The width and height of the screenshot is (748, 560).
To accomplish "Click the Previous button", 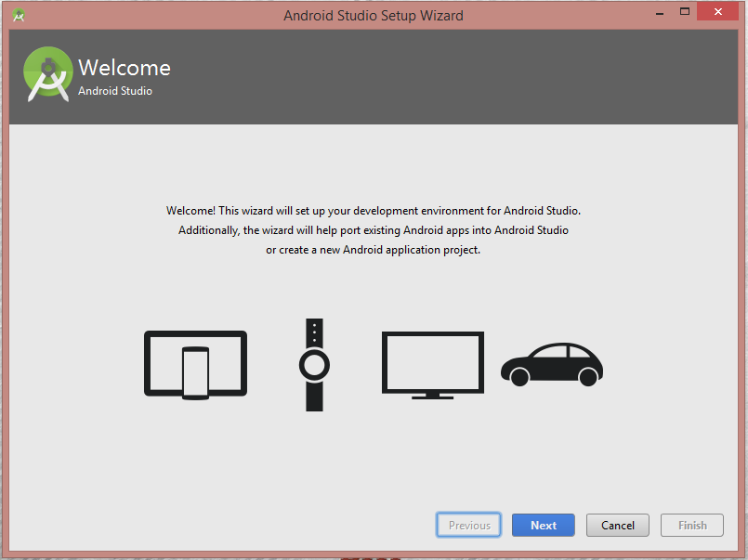I will click(469, 525).
